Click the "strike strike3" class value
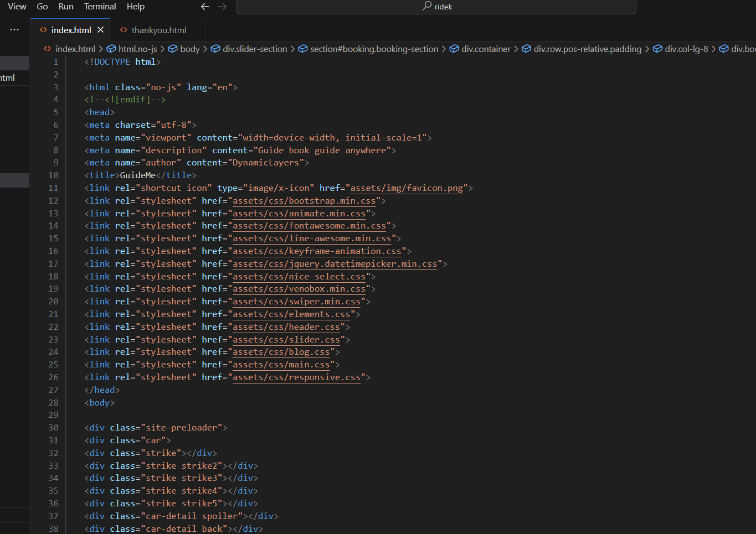The width and height of the screenshot is (756, 534). 181,478
